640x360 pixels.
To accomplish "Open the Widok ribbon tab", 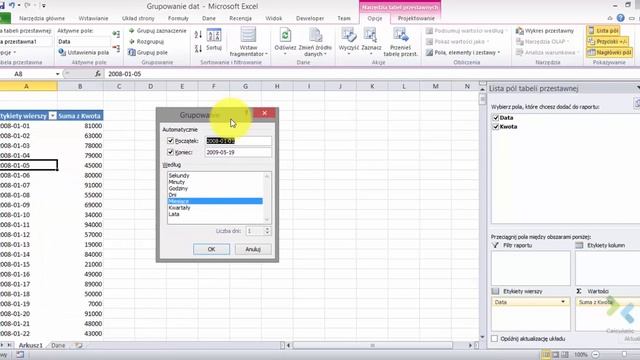I will coord(273,18).
